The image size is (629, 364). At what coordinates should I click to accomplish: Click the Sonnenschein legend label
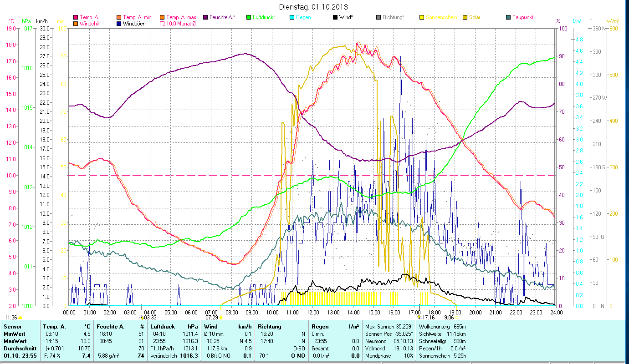(440, 17)
